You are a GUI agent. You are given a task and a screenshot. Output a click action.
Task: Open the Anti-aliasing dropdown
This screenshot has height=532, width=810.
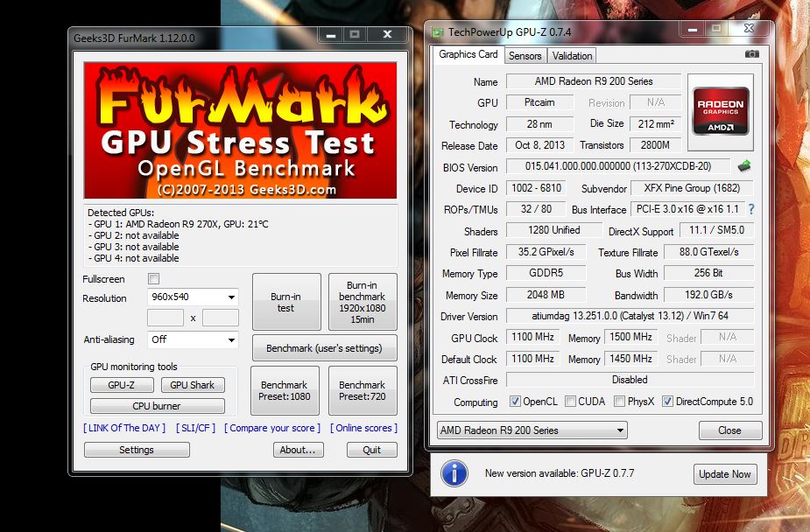coord(193,339)
